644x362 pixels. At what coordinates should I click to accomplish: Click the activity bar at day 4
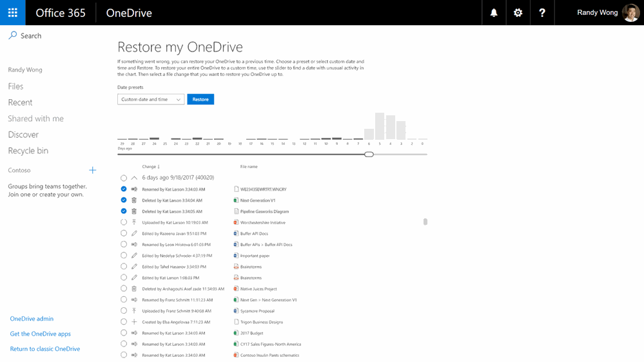(390, 128)
